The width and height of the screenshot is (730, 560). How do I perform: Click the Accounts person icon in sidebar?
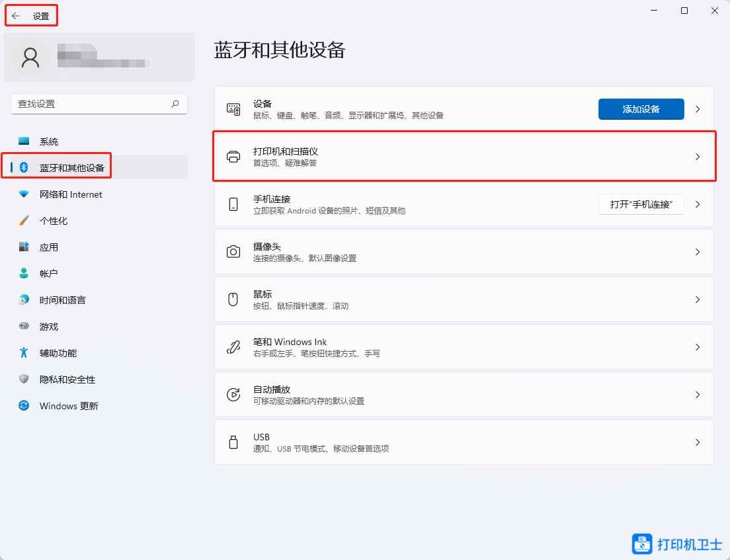point(24,273)
